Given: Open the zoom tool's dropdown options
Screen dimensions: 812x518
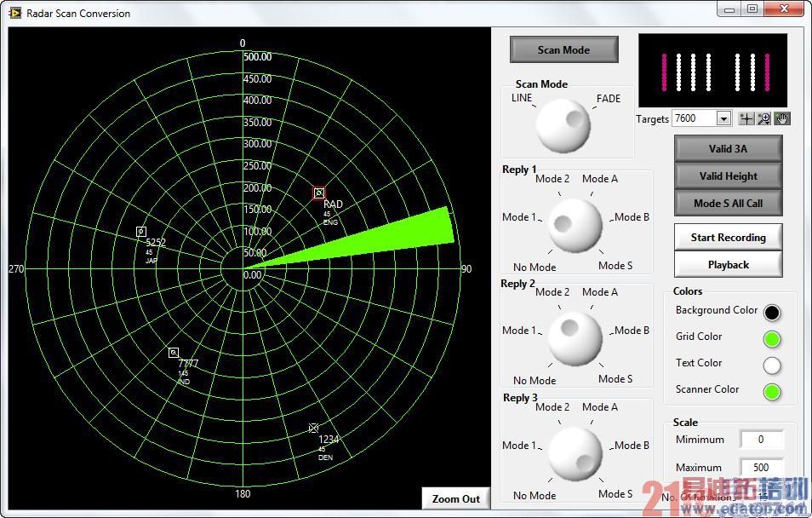Looking at the screenshot, I should 768,123.
